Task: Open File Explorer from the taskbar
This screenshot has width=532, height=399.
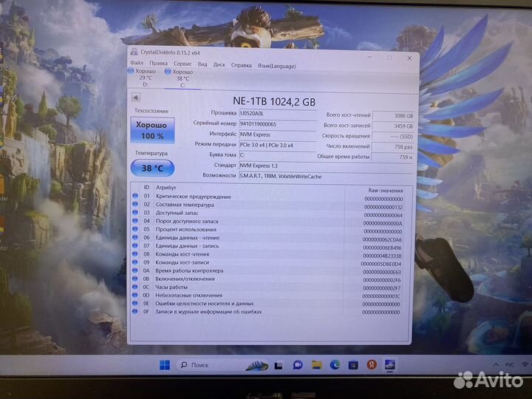Action: [317, 365]
